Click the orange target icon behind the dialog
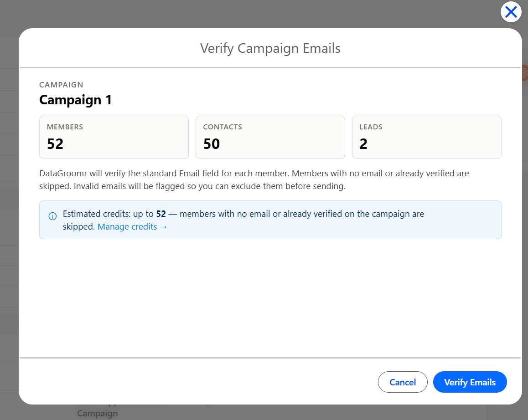Screen dimensions: 528x420 coord(525,73)
